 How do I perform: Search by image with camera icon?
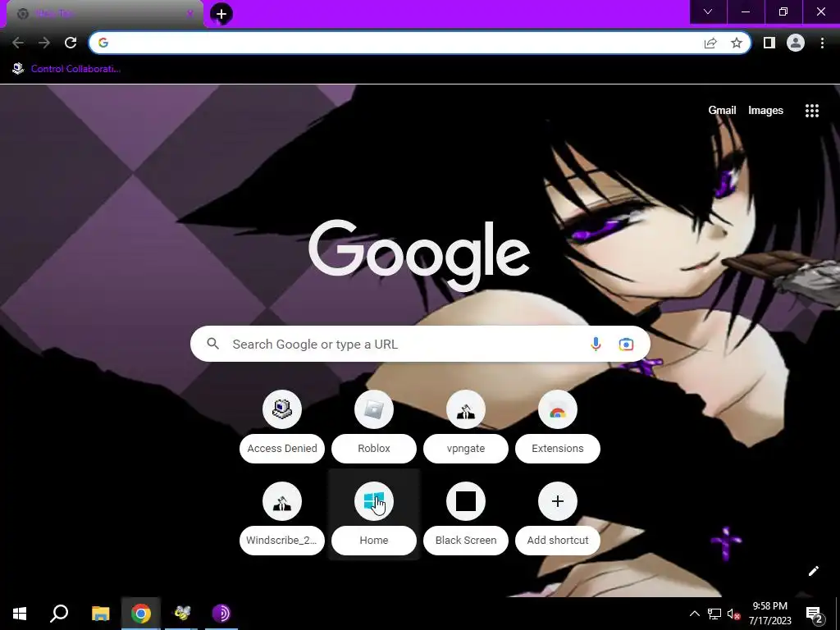coord(626,344)
